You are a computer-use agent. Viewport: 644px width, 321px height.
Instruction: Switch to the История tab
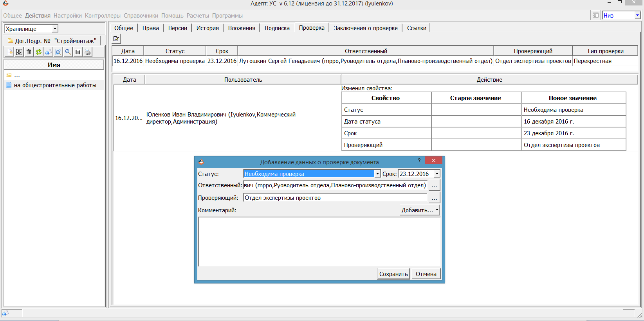point(207,28)
